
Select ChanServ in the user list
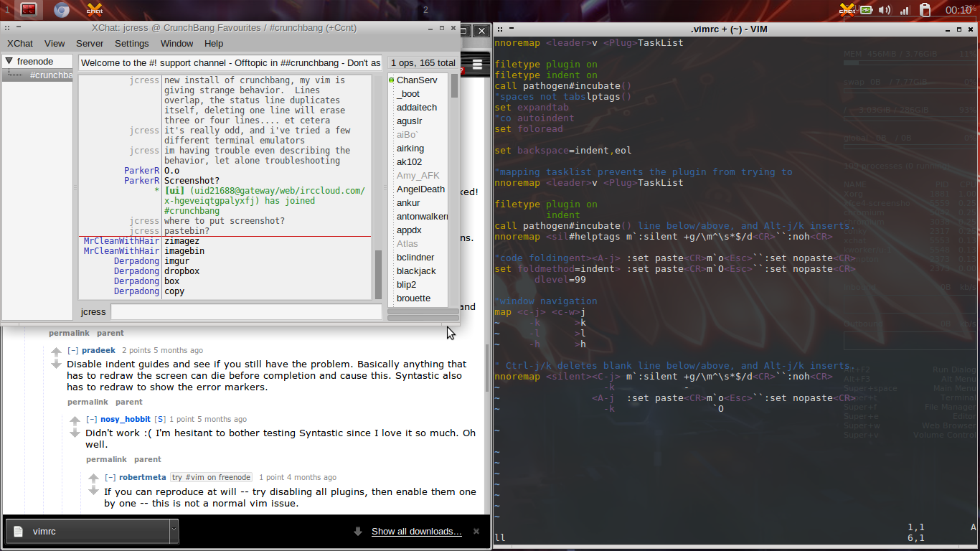[x=418, y=80]
